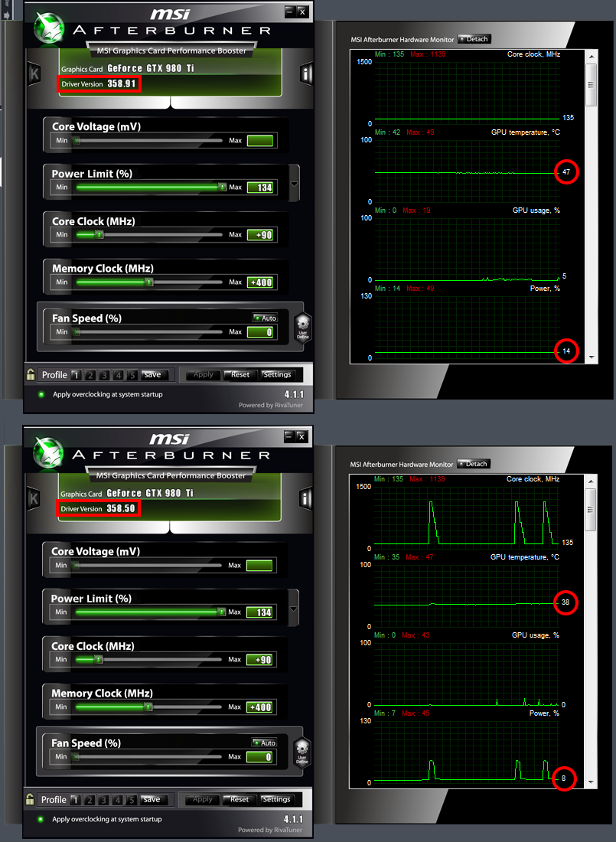This screenshot has height=842, width=616.
Task: Open Kombustor K button in upper Afterburner window
Action: (34, 74)
